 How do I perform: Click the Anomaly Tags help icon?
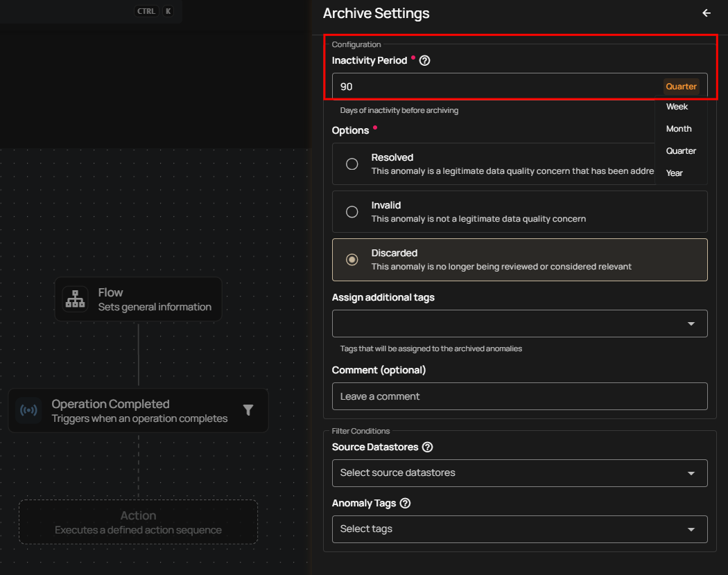pos(406,503)
